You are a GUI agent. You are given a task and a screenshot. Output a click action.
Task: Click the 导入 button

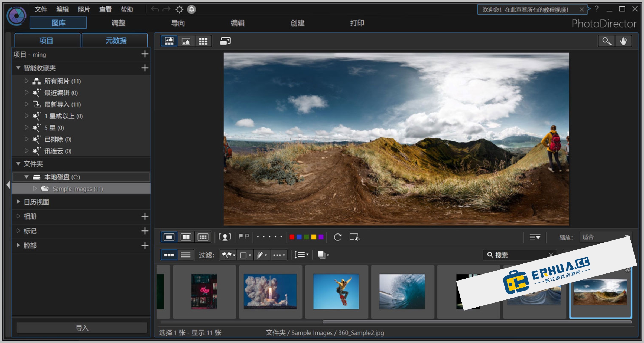point(82,328)
